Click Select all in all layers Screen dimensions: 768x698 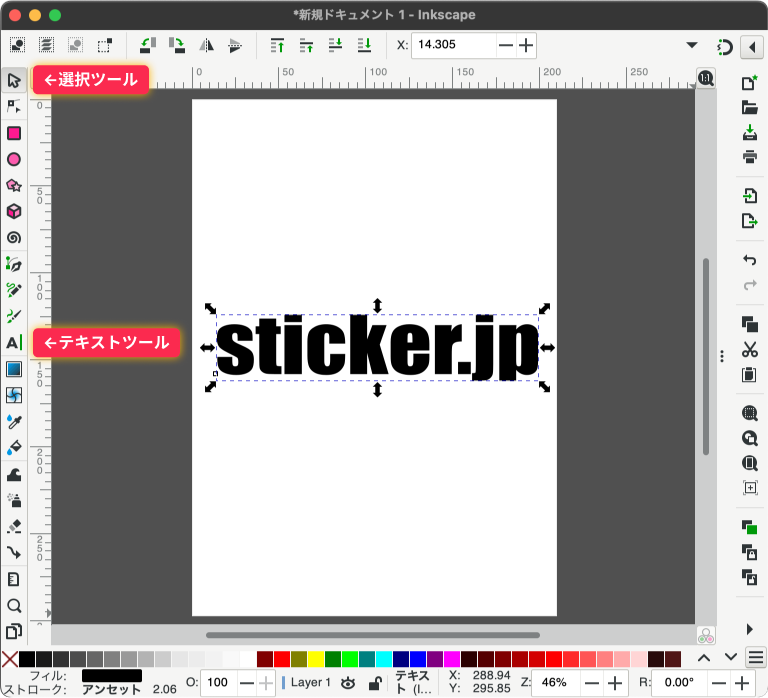click(x=47, y=45)
